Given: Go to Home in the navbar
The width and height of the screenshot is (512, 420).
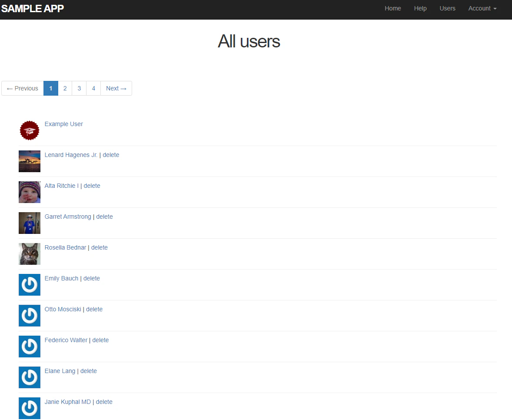Looking at the screenshot, I should [392, 9].
